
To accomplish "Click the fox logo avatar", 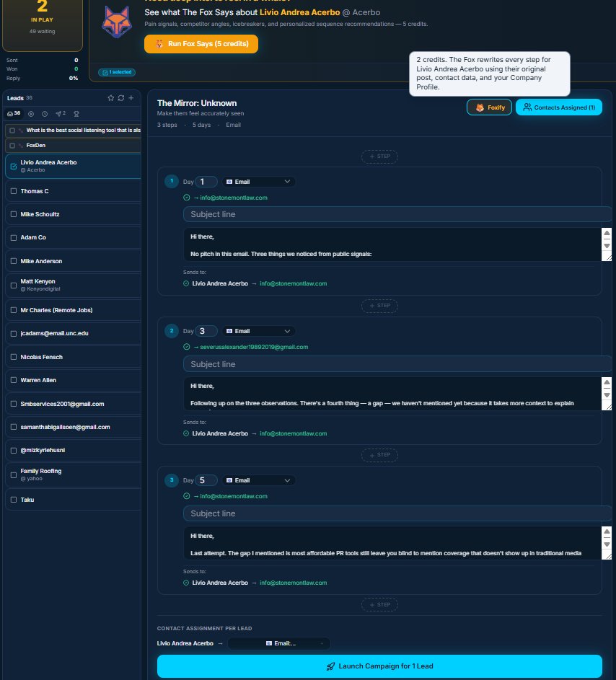I will tap(115, 22).
